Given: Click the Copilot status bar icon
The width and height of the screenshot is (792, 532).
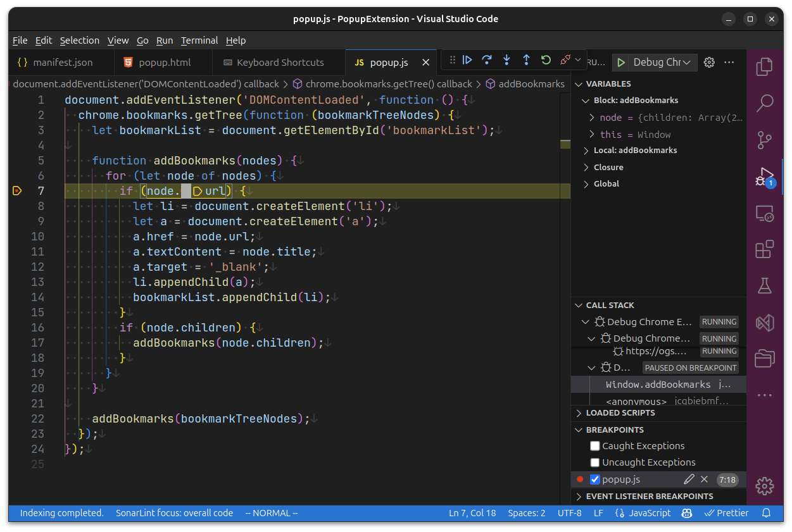Looking at the screenshot, I should tap(687, 513).
